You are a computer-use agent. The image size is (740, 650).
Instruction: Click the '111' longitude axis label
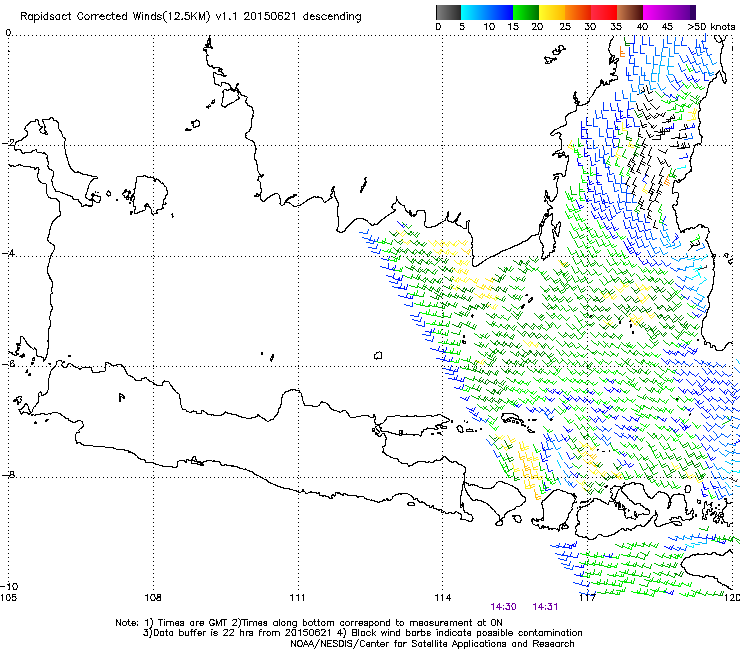297,598
